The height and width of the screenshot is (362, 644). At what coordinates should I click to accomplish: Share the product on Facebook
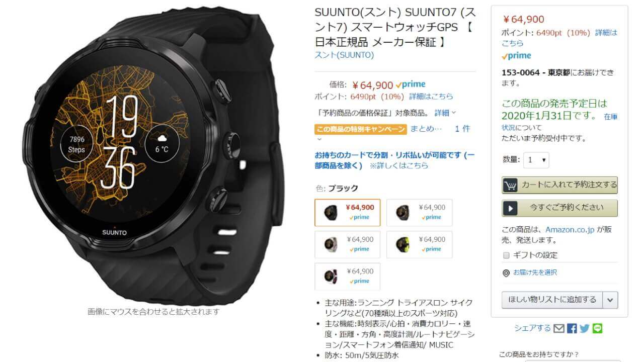(572, 328)
